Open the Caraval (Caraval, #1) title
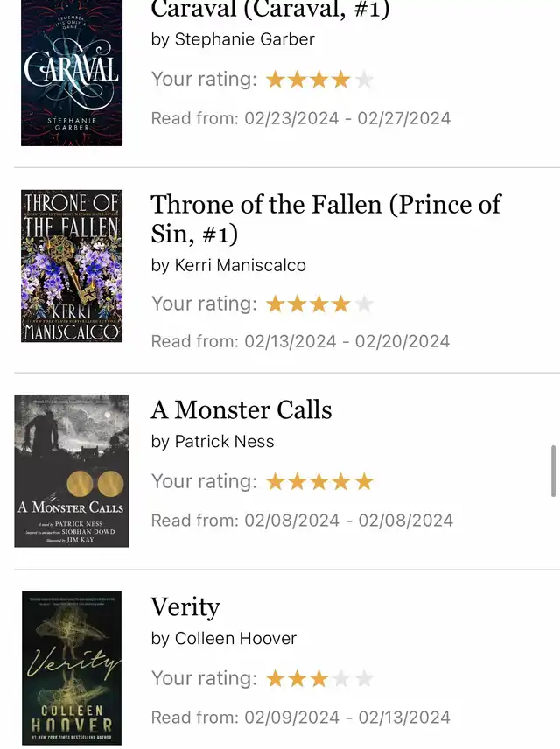 [269, 10]
